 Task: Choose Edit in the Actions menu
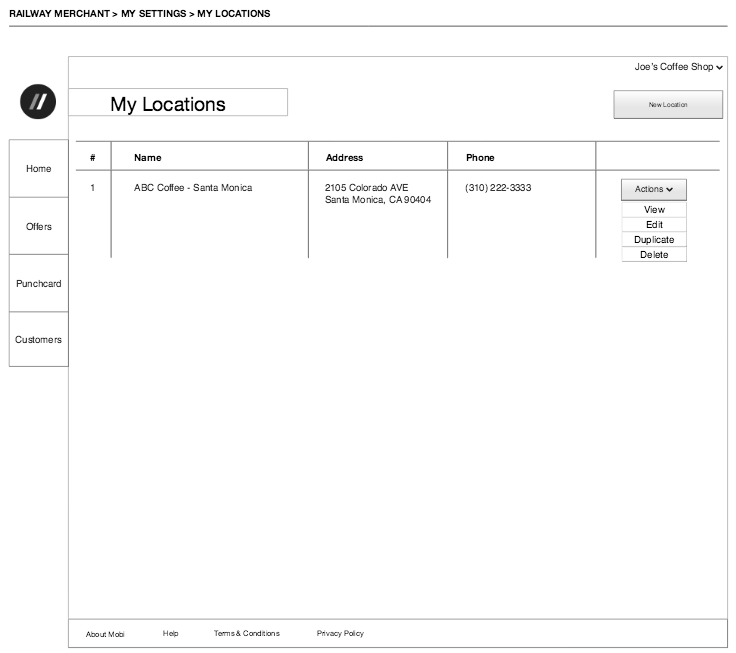(654, 225)
